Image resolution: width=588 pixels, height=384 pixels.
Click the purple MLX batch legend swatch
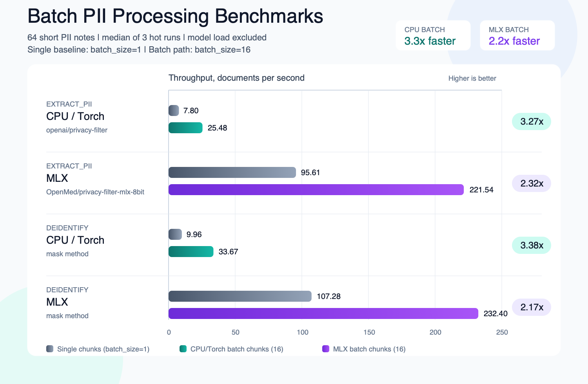tap(326, 349)
